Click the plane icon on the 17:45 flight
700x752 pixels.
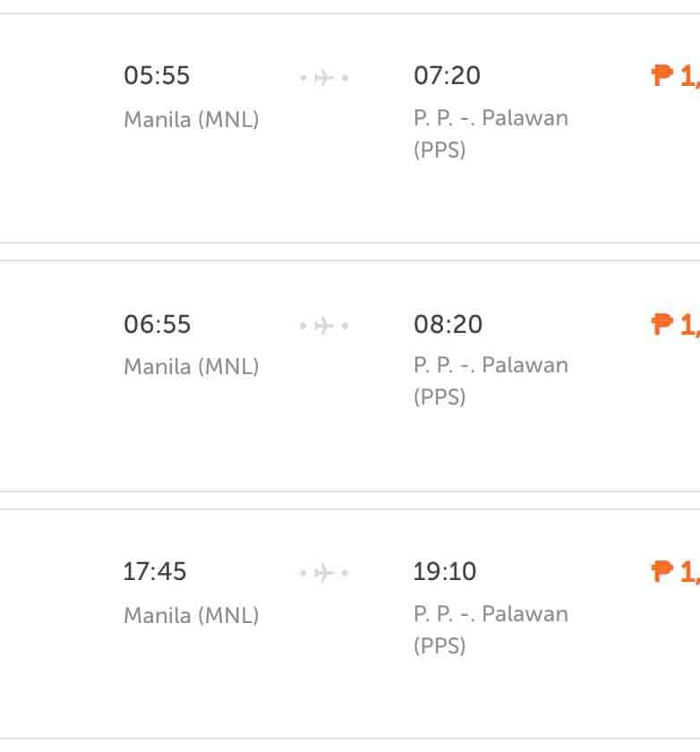324,572
